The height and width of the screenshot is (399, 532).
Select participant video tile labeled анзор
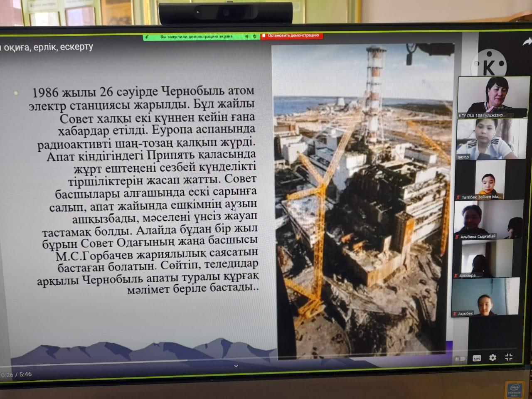(x=483, y=140)
